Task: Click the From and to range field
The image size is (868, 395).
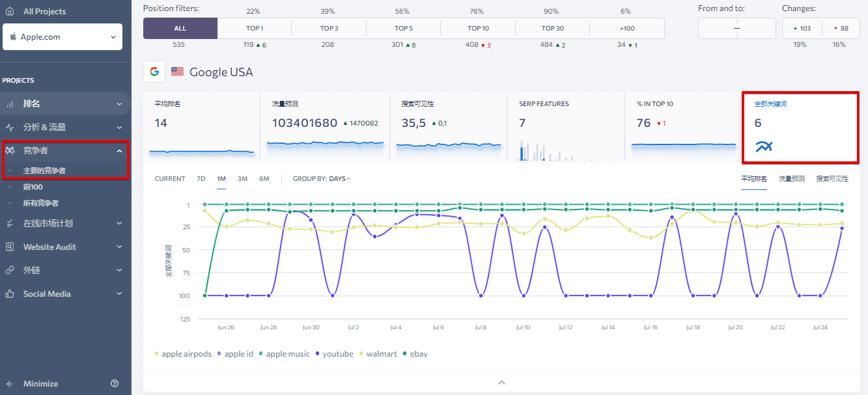Action: [x=737, y=29]
